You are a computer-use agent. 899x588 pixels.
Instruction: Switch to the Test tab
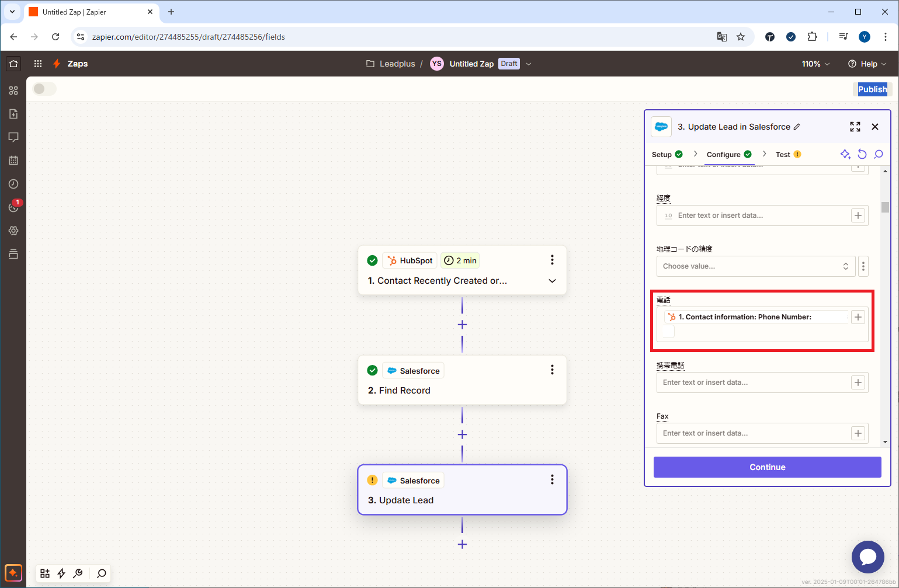click(x=788, y=155)
